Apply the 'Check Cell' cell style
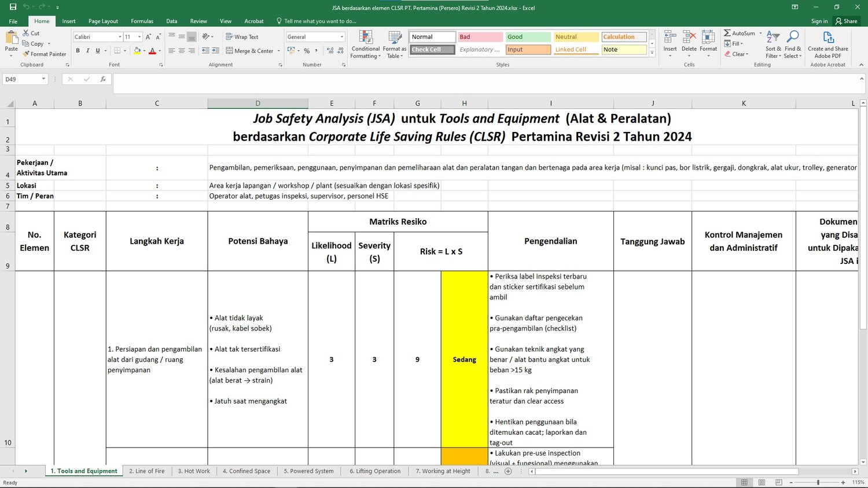Viewport: 868px width, 488px height. coord(433,50)
